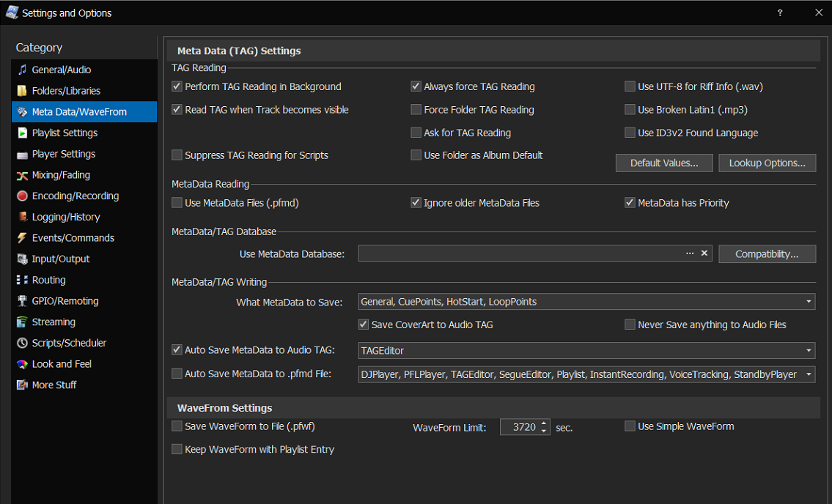Open Lookup Options...
832x504 pixels.
tap(767, 163)
